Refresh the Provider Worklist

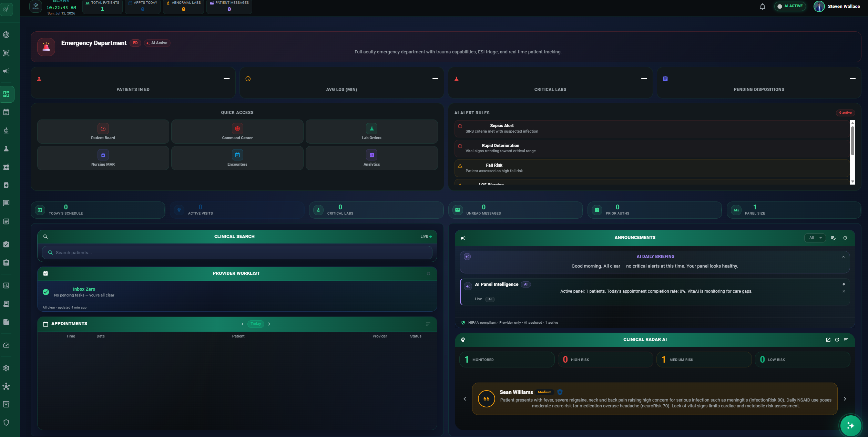point(428,273)
